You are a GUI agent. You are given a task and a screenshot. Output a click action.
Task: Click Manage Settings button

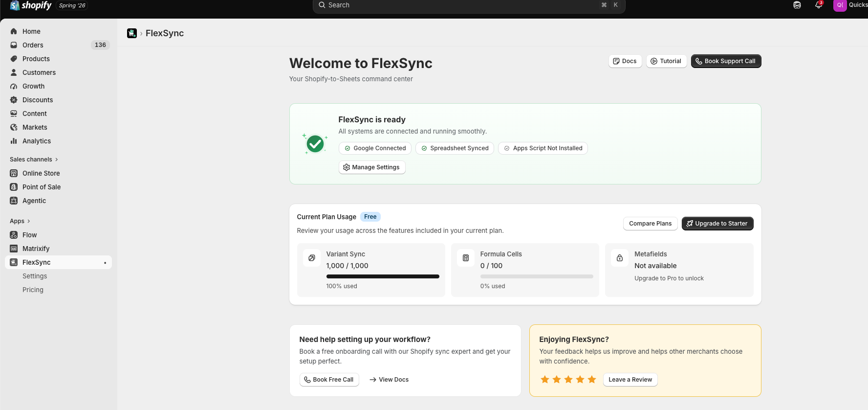click(372, 167)
